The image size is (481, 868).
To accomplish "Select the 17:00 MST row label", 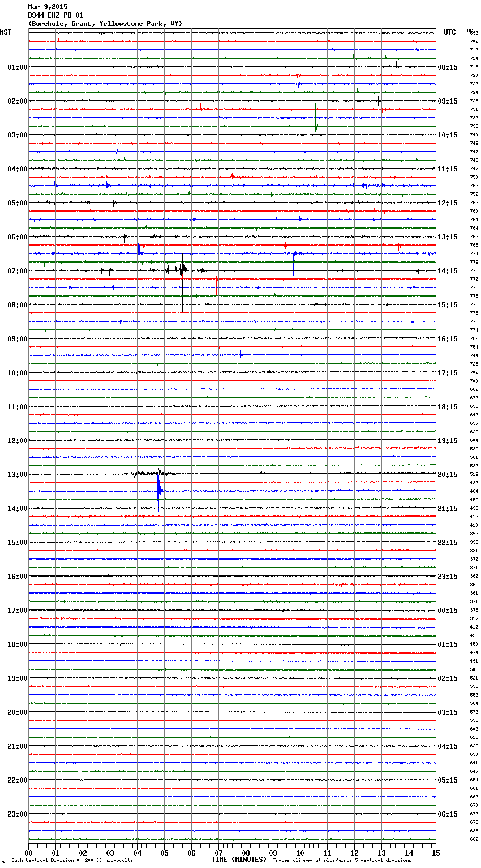I will (18, 611).
